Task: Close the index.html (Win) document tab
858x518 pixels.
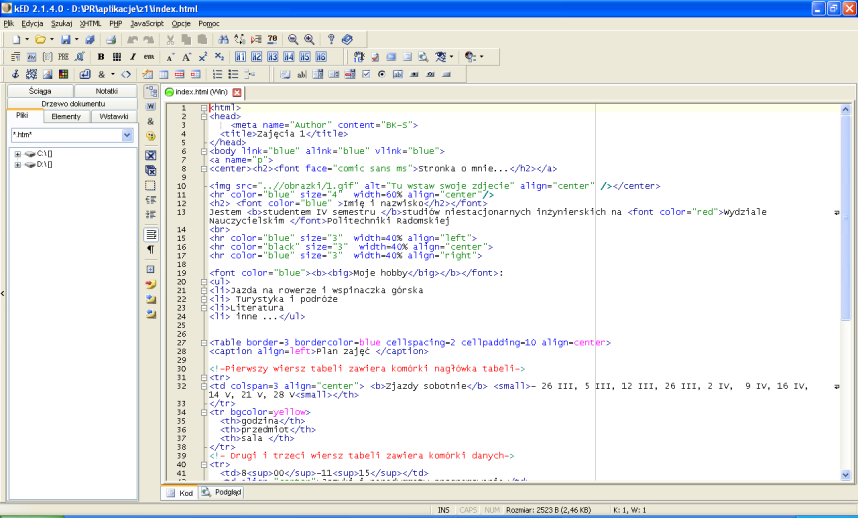Action: (236, 92)
